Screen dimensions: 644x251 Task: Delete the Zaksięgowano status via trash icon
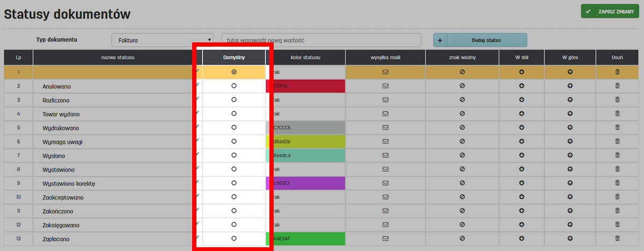coord(617,225)
